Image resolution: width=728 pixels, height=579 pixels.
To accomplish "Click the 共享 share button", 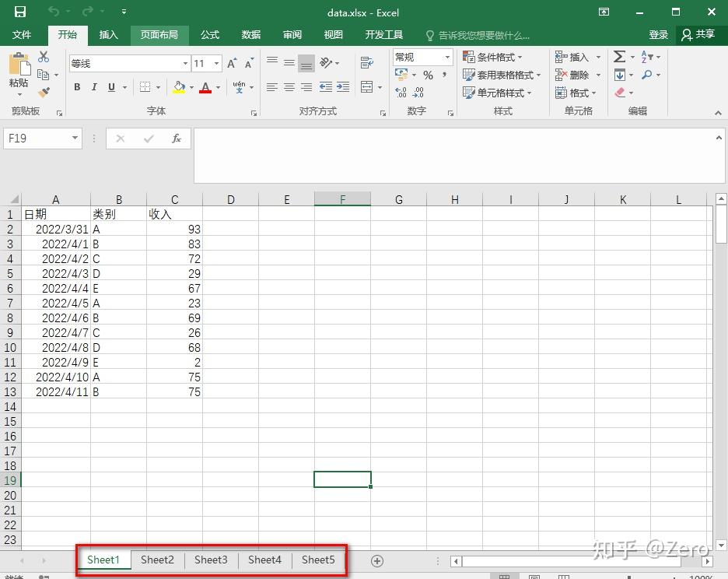I will 698,35.
